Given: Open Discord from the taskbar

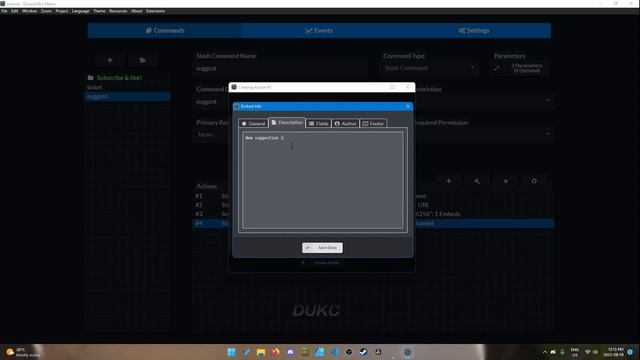Looking at the screenshot, I should [x=290, y=352].
